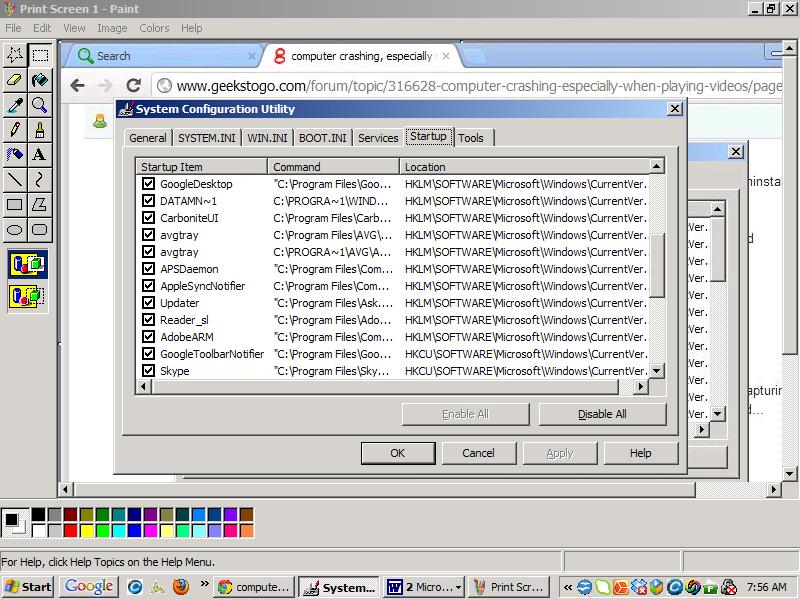This screenshot has height=600, width=800.
Task: Click the startup list scroll-down arrow
Action: (x=657, y=371)
